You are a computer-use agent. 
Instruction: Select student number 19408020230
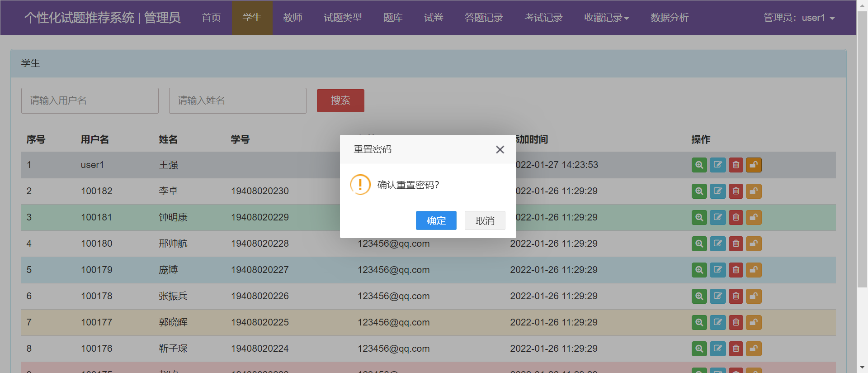pyautogui.click(x=260, y=191)
